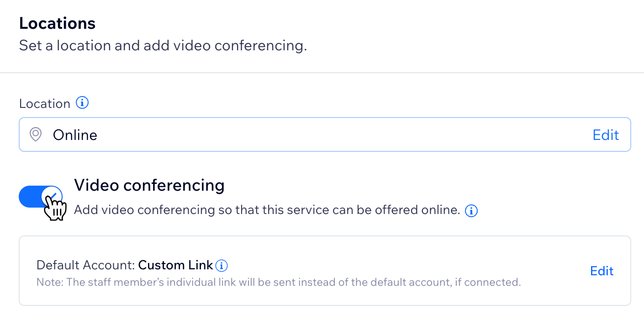This screenshot has height=321, width=644.
Task: Click the subtitle about setting a location
Action: tap(162, 45)
